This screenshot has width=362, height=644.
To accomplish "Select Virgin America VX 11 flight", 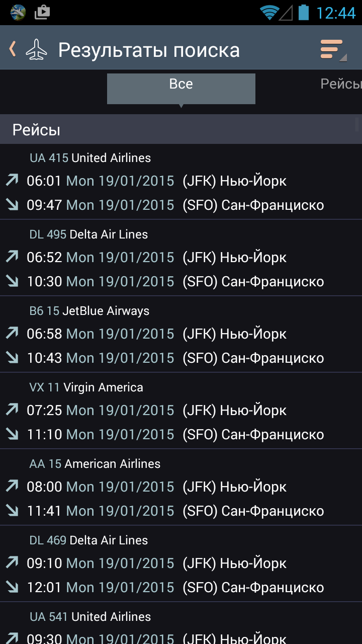I will coord(181,411).
